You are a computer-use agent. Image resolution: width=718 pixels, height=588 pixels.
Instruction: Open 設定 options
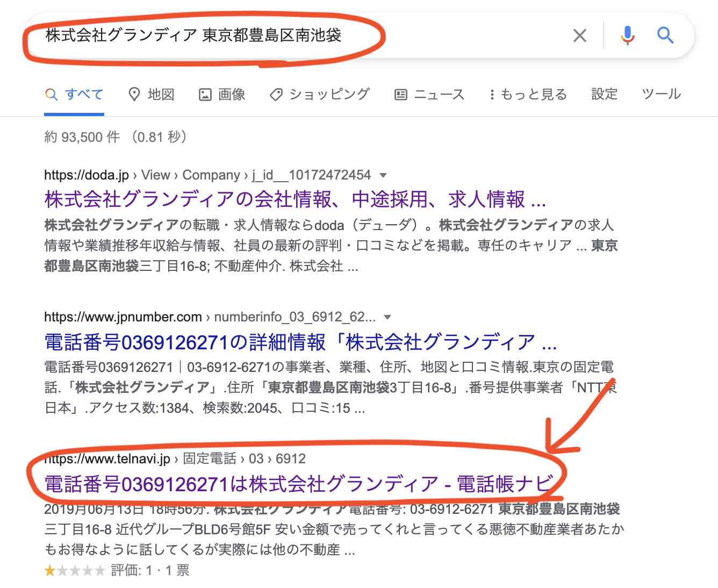pos(605,94)
